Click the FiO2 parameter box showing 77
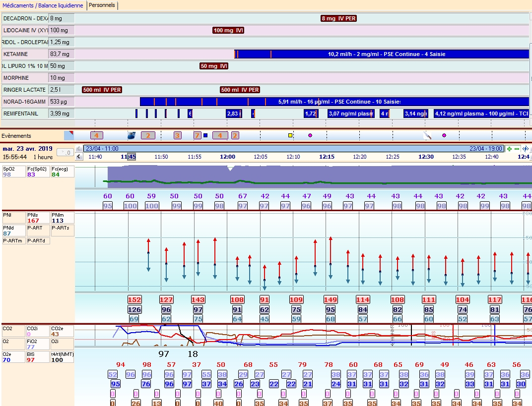The width and height of the screenshot is (532, 406). pos(38,344)
